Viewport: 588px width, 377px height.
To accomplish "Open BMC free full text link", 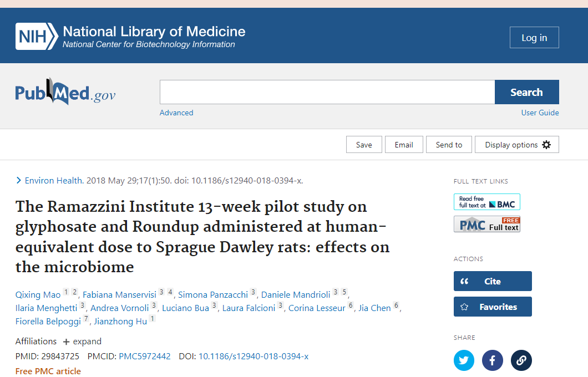I will [486, 202].
